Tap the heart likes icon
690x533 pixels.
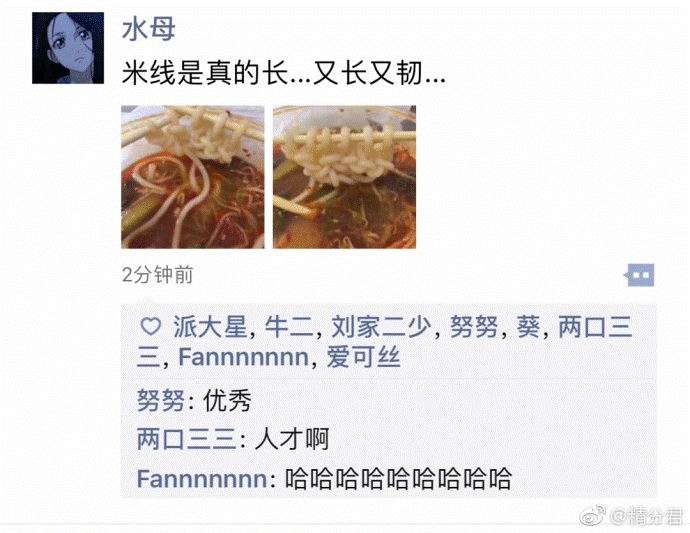coord(150,327)
